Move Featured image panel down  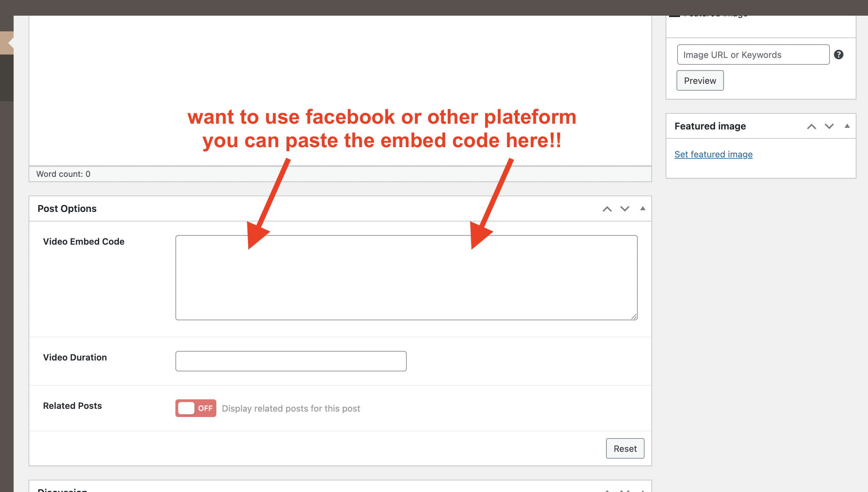[829, 126]
